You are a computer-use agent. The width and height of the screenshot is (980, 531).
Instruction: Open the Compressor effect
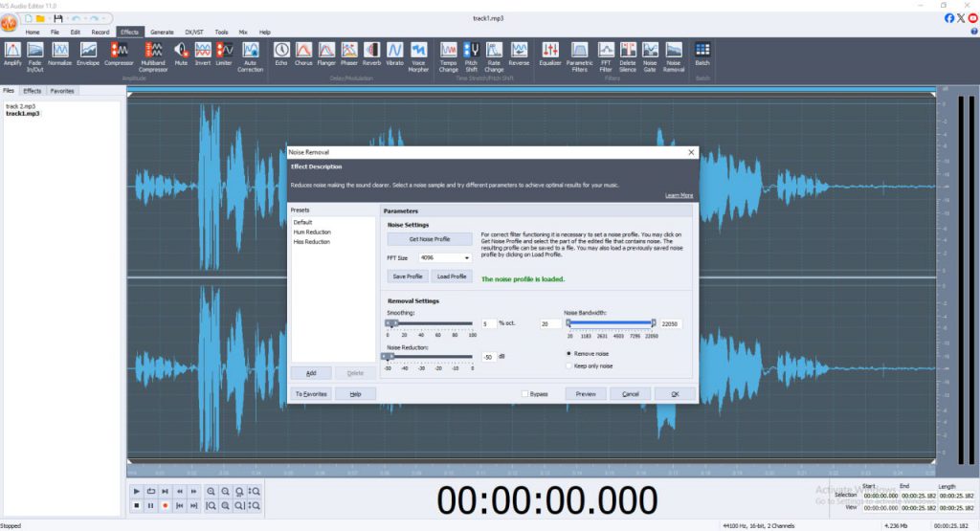[119, 51]
